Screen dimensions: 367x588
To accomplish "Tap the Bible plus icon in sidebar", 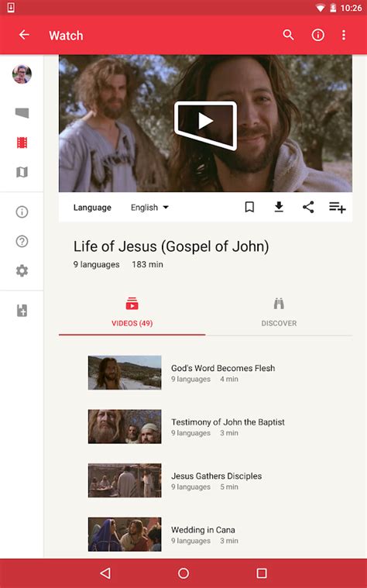I will click(x=22, y=311).
